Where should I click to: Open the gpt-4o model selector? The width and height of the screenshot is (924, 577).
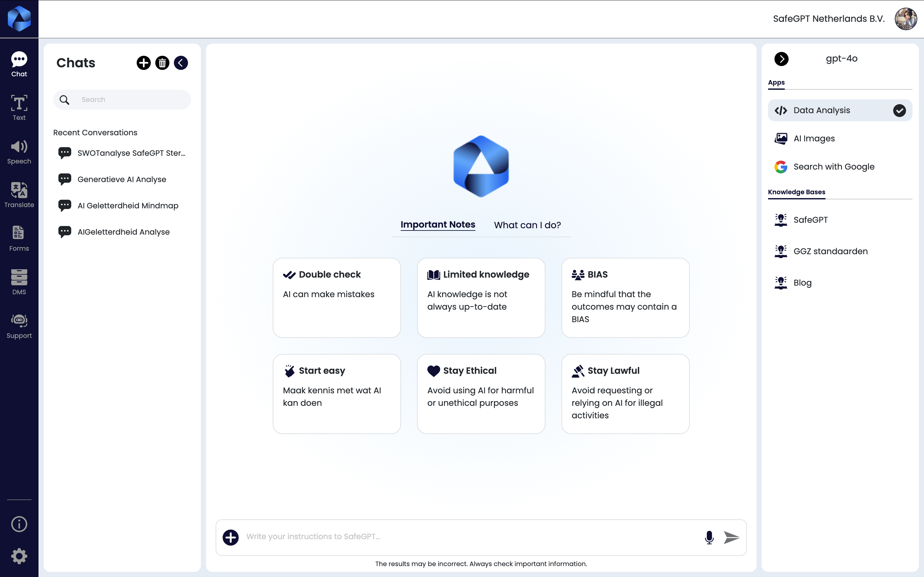click(841, 59)
